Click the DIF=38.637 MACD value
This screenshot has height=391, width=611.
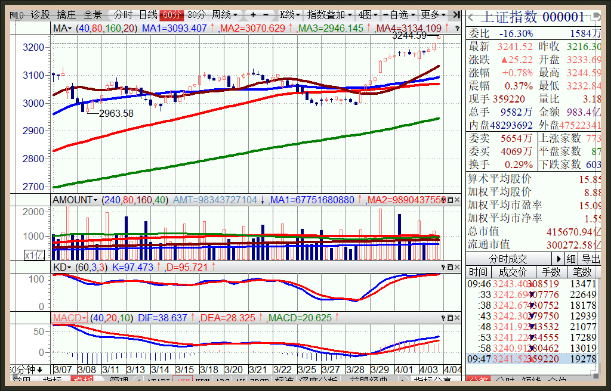(x=162, y=318)
